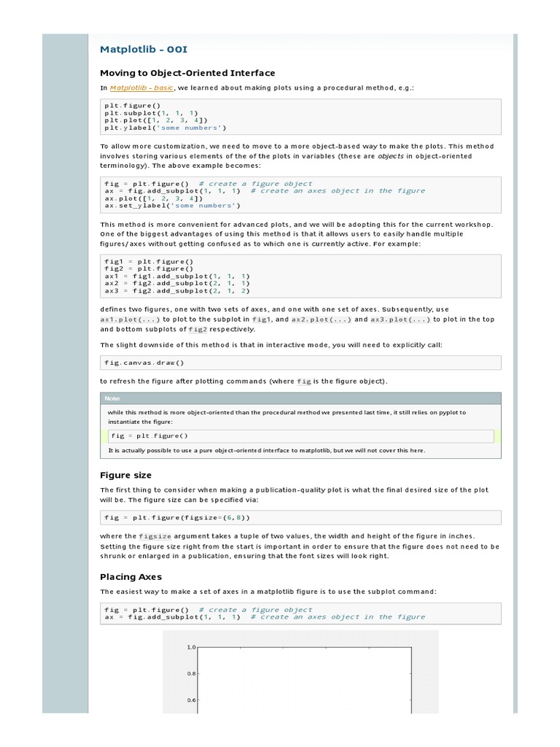Click the 'Note' box header
The width and height of the screenshot is (560, 747).
pyautogui.click(x=300, y=398)
